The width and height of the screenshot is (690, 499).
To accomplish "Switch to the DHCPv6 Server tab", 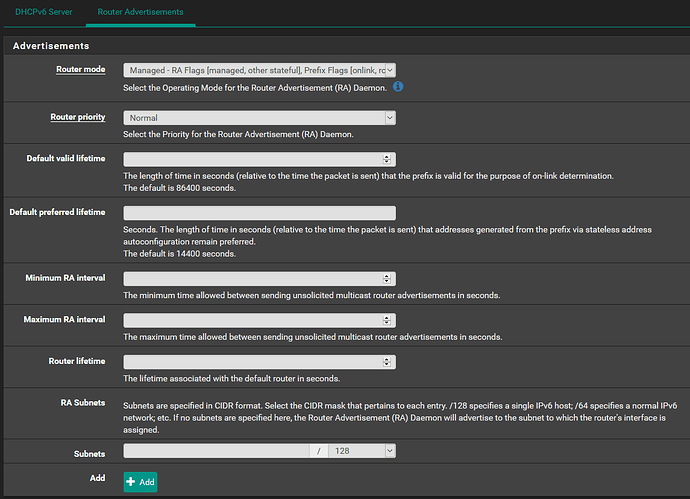I will pyautogui.click(x=44, y=12).
